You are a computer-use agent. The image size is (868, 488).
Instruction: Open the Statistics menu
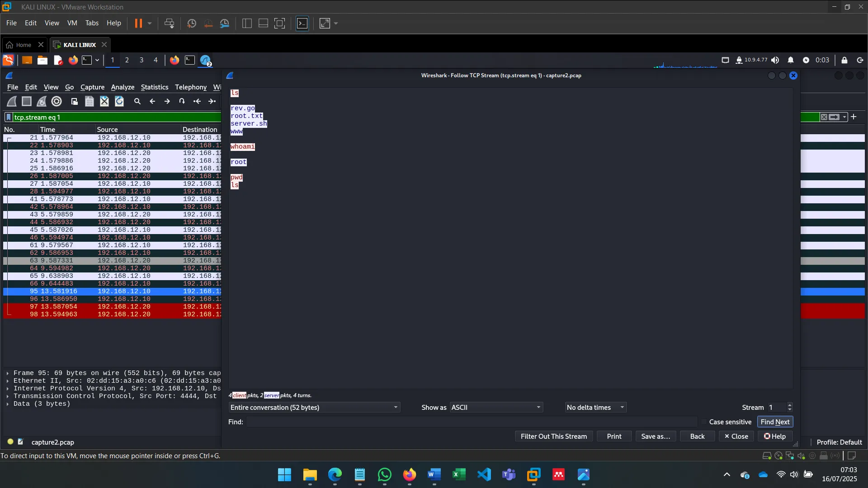coord(155,87)
